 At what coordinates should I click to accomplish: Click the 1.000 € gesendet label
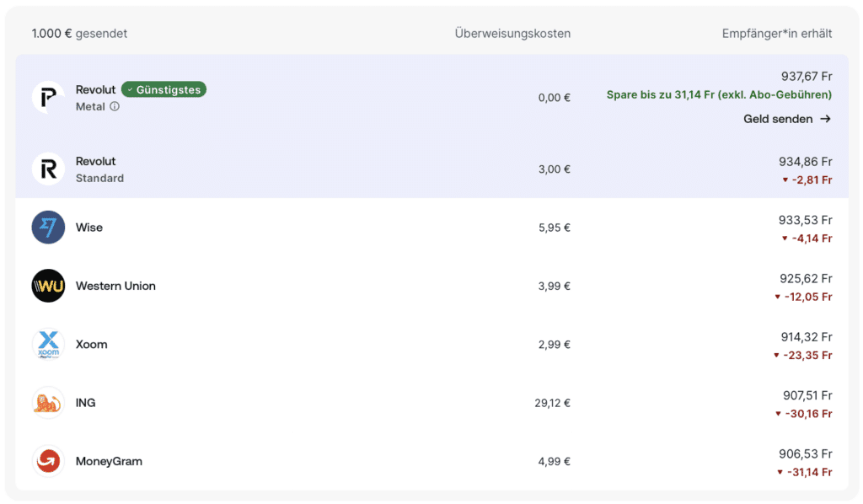[x=79, y=34]
